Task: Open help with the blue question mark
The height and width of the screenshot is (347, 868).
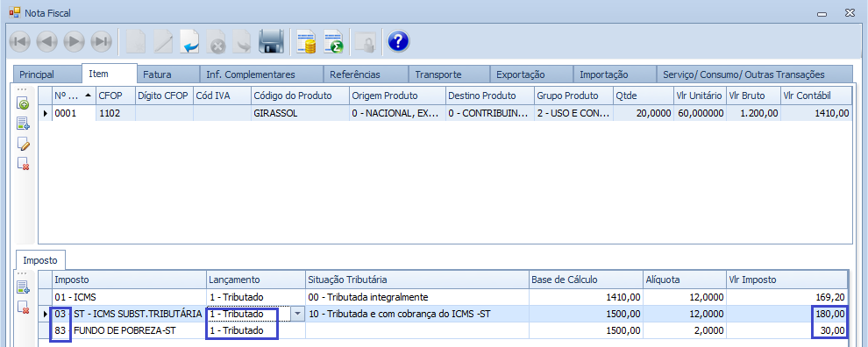Action: pos(398,41)
